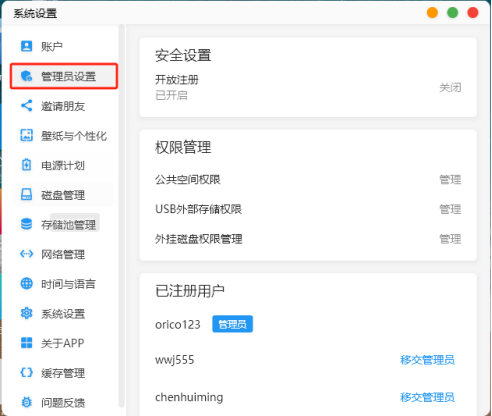Screen dimensions: 492x416
Task: Turn off open registration with 关闭
Action: [x=450, y=88]
